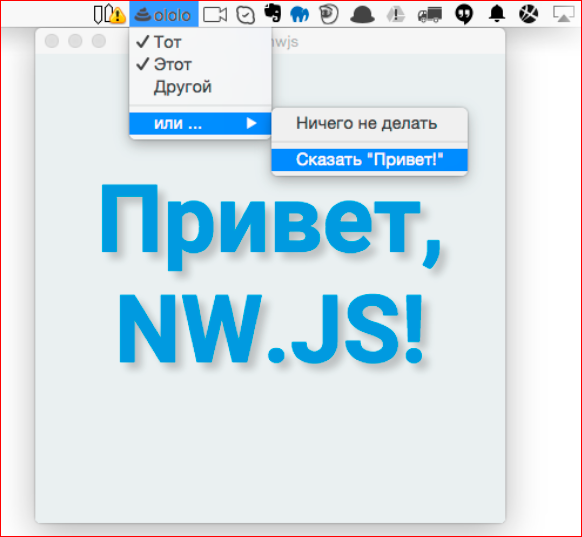
Task: Minimize the nwjs window
Action: pyautogui.click(x=75, y=41)
